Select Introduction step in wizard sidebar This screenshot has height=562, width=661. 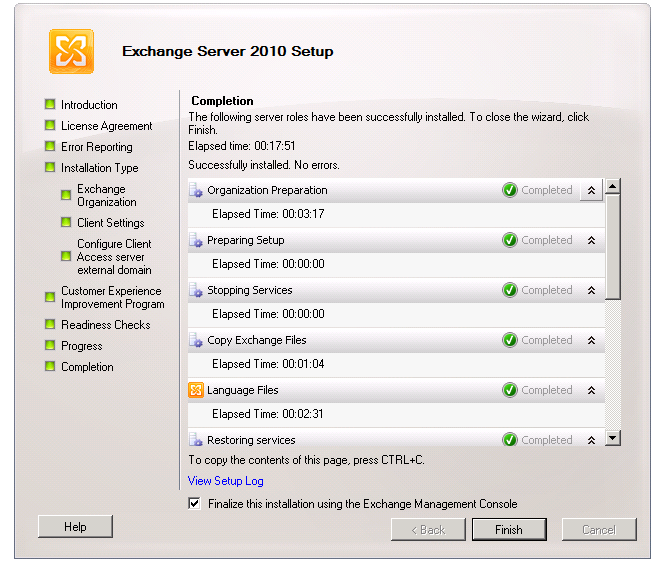click(x=89, y=105)
